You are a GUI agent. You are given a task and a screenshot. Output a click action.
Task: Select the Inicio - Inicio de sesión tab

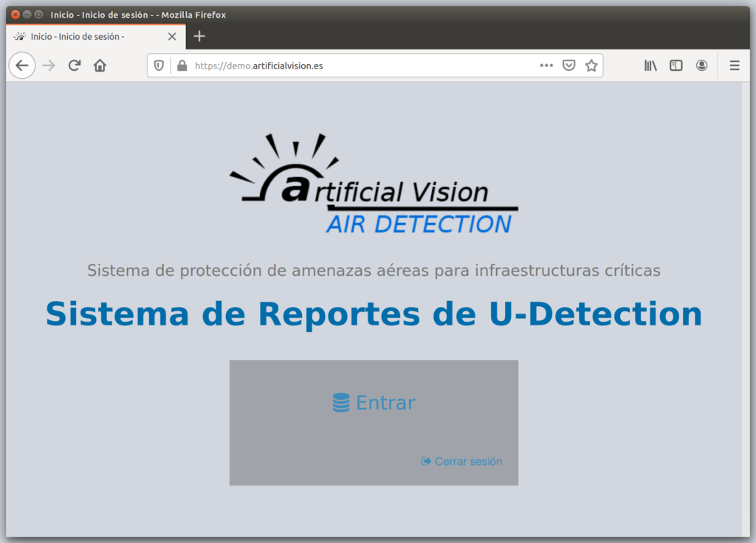coord(95,37)
